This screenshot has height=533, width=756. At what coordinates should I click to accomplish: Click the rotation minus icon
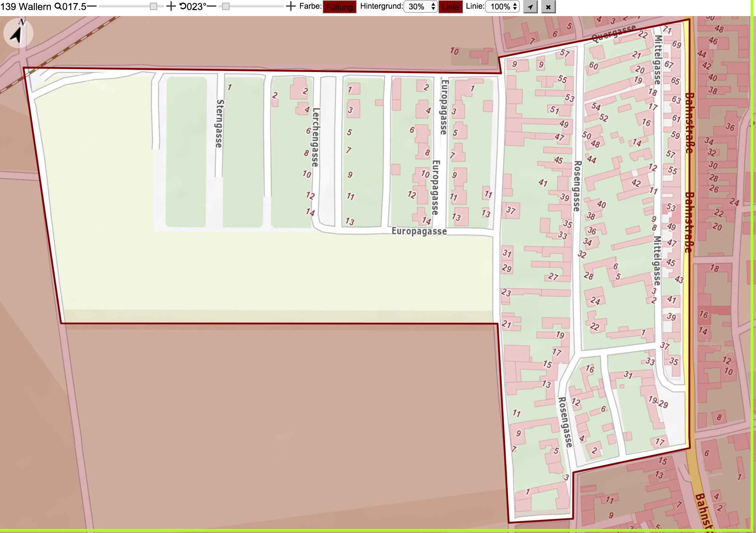212,6
